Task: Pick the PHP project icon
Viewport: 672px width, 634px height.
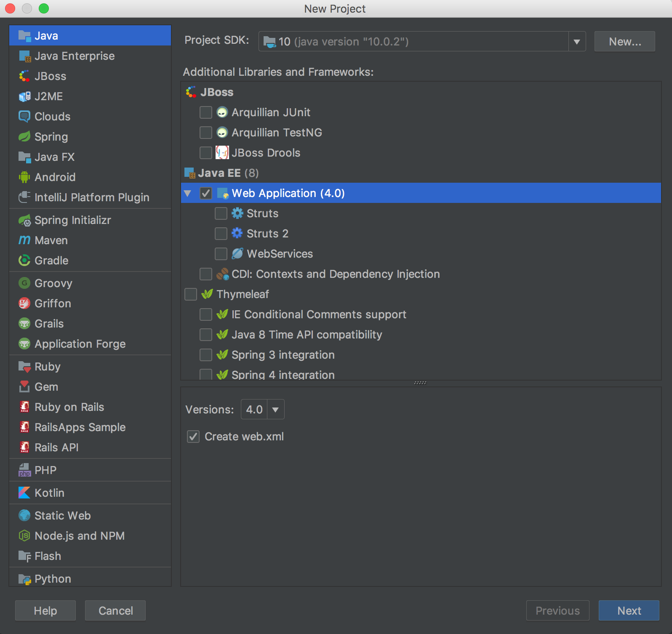Action: pyautogui.click(x=25, y=470)
